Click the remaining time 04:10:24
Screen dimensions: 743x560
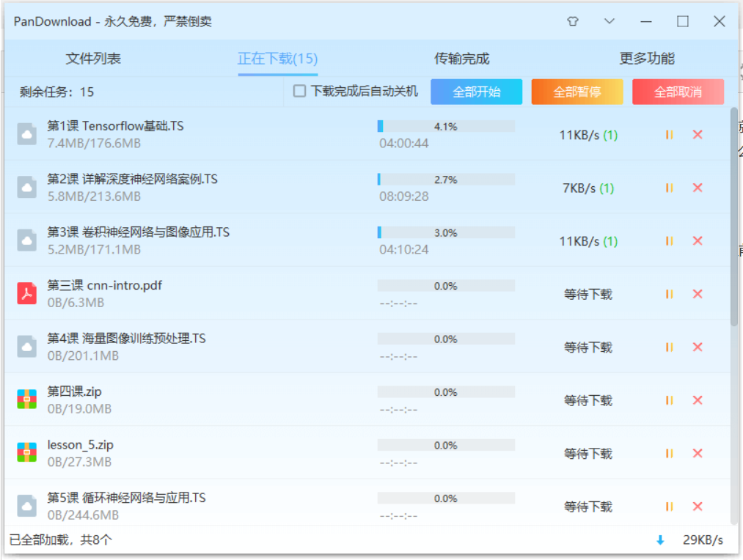403,249
